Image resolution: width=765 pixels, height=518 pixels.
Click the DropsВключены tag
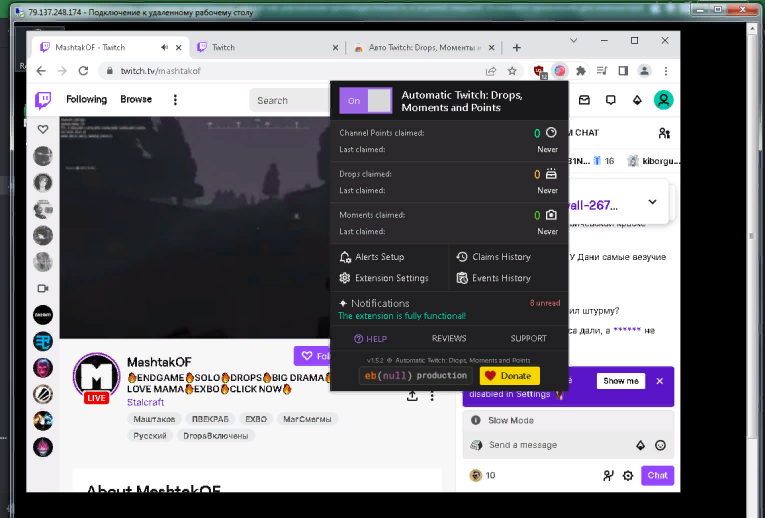[x=216, y=436]
